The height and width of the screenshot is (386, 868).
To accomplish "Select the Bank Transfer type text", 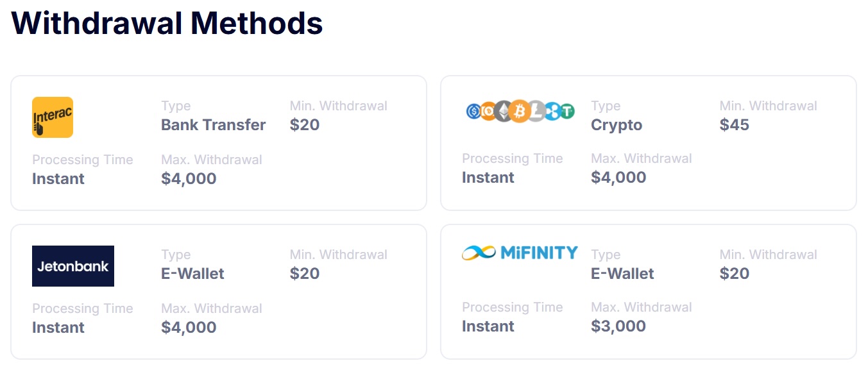I will (214, 124).
